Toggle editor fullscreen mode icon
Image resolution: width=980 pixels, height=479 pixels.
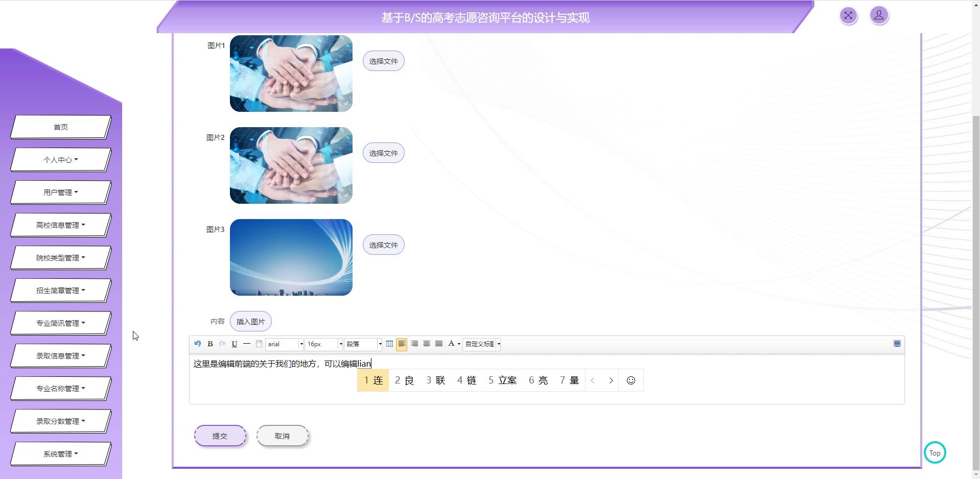coord(897,344)
